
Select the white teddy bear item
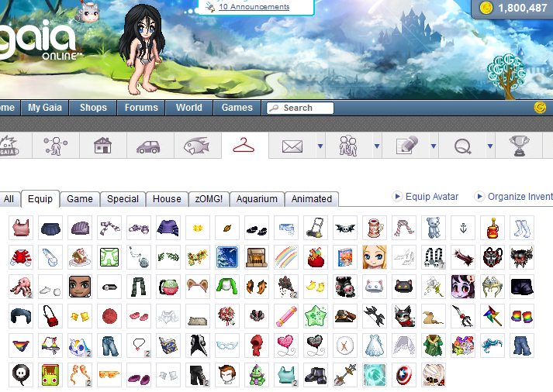pyautogui.click(x=433, y=228)
